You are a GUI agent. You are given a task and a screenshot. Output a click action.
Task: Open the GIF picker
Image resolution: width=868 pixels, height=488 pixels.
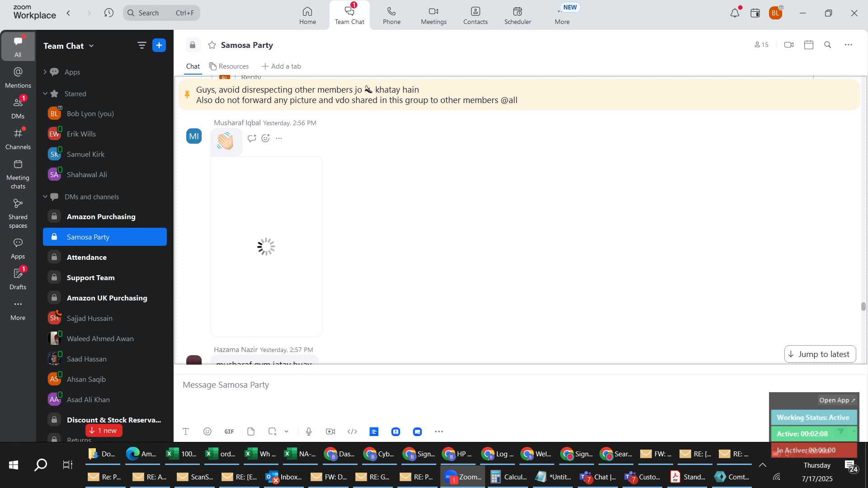(x=229, y=432)
